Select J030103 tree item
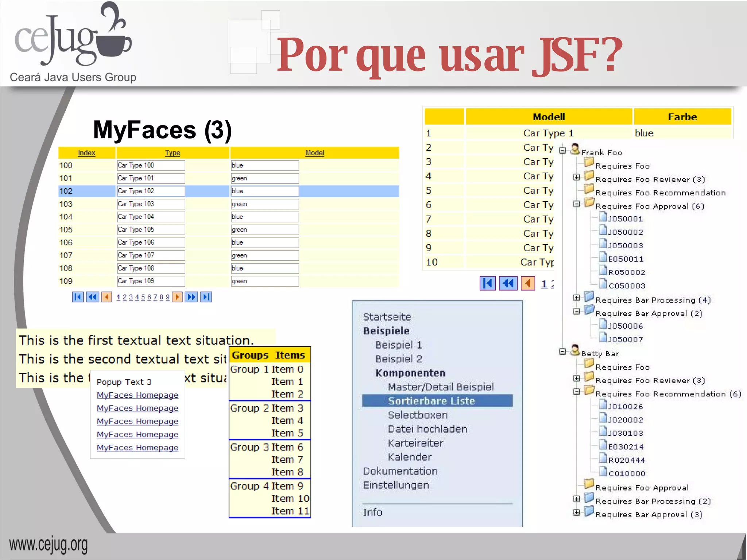 pos(625,433)
